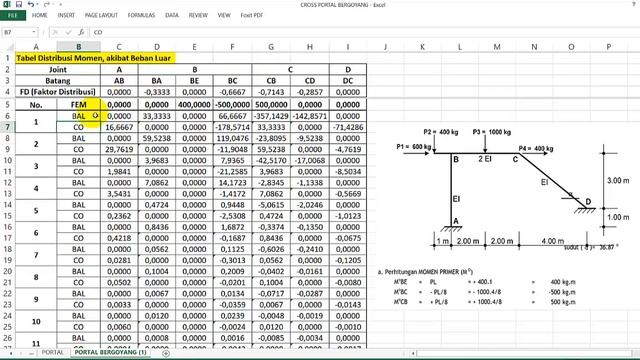Open the REVIEW ribbon tab
Viewport: 640px width, 360px height.
198,15
